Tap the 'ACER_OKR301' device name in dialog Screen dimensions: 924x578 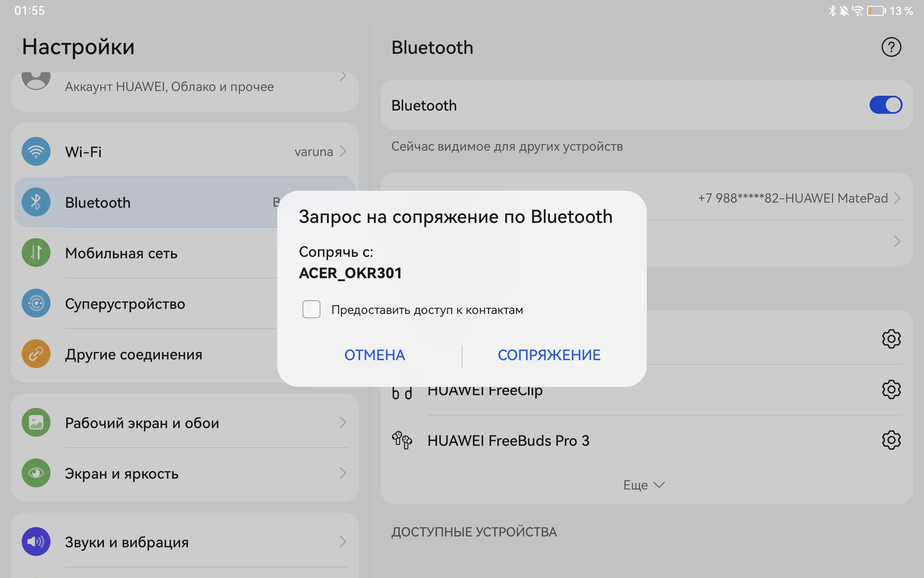350,273
